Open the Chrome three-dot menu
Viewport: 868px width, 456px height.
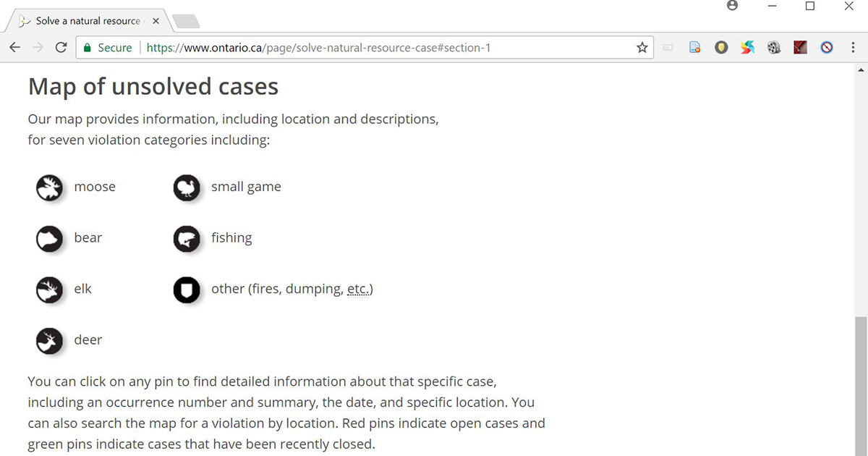coord(854,47)
